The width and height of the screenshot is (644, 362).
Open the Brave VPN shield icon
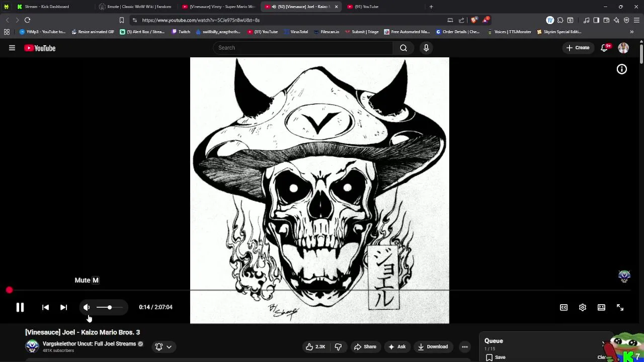[x=626, y=20]
